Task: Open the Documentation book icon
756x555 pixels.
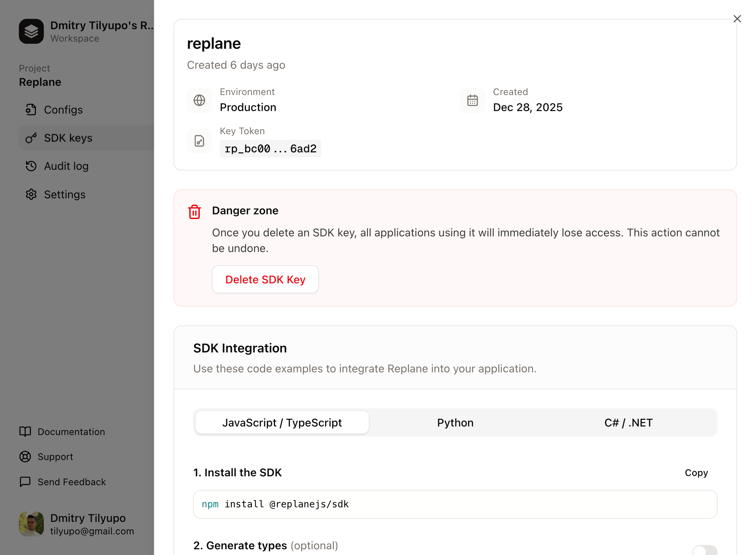Action: (x=25, y=432)
